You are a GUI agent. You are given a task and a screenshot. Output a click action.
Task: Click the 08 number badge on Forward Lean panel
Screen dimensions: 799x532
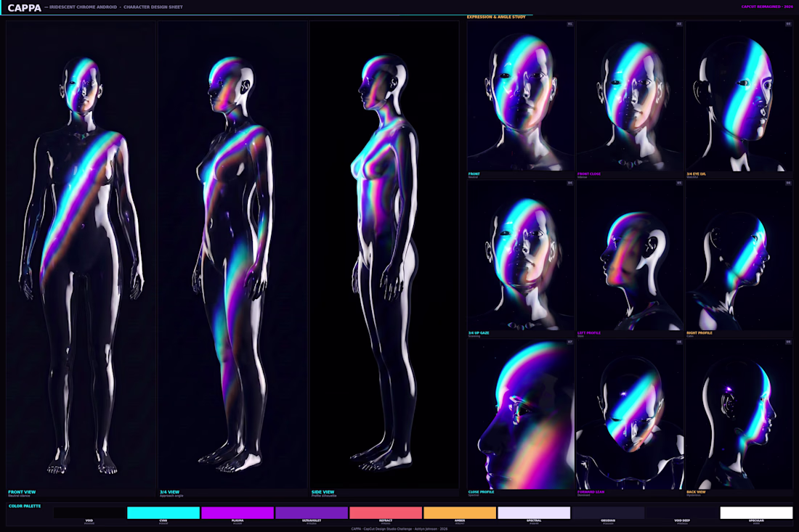(x=679, y=342)
